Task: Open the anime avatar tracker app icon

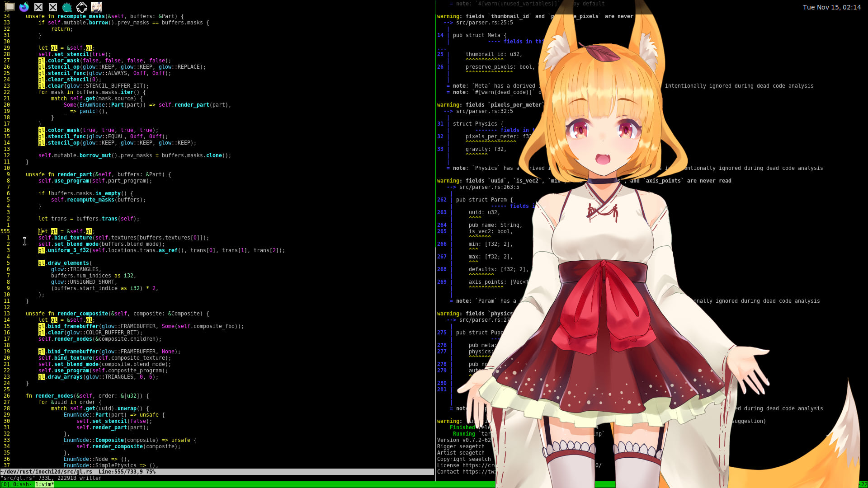Action: click(96, 7)
